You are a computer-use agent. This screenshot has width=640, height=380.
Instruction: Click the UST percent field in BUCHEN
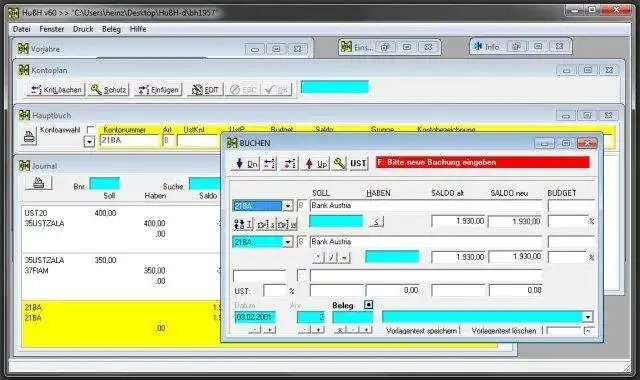tap(275, 291)
